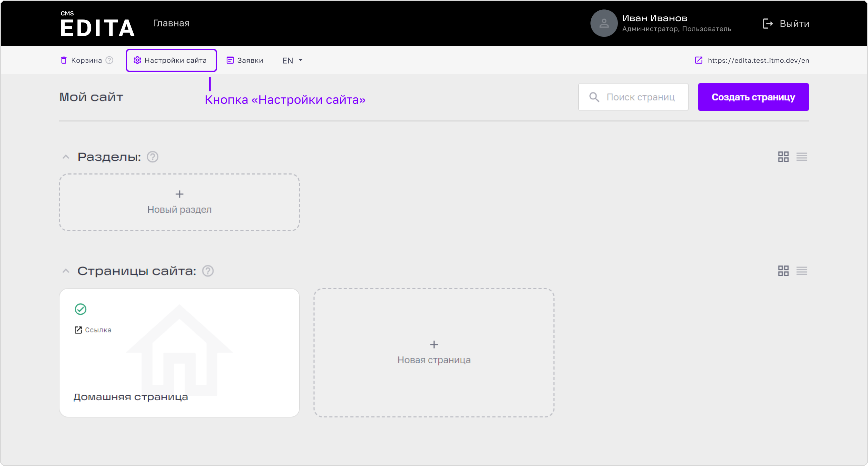868x466 pixels.
Task: Show help tooltip next to Корзина
Action: 110,60
